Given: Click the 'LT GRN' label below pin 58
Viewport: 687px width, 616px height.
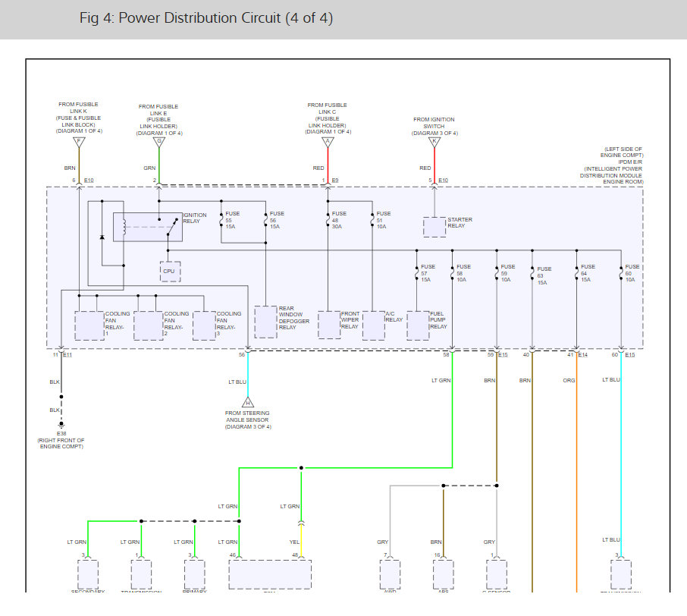Looking at the screenshot, I should (x=441, y=381).
